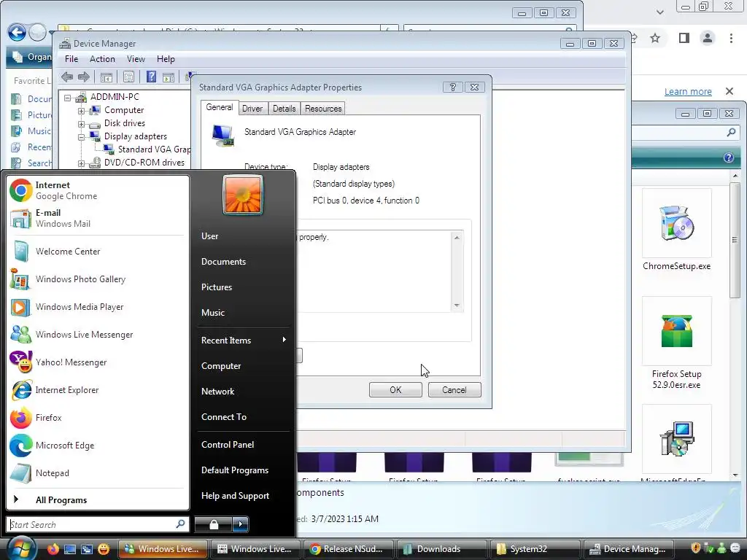Click the Yahoo smiley quick launch icon
747x560 pixels.
[x=104, y=549]
